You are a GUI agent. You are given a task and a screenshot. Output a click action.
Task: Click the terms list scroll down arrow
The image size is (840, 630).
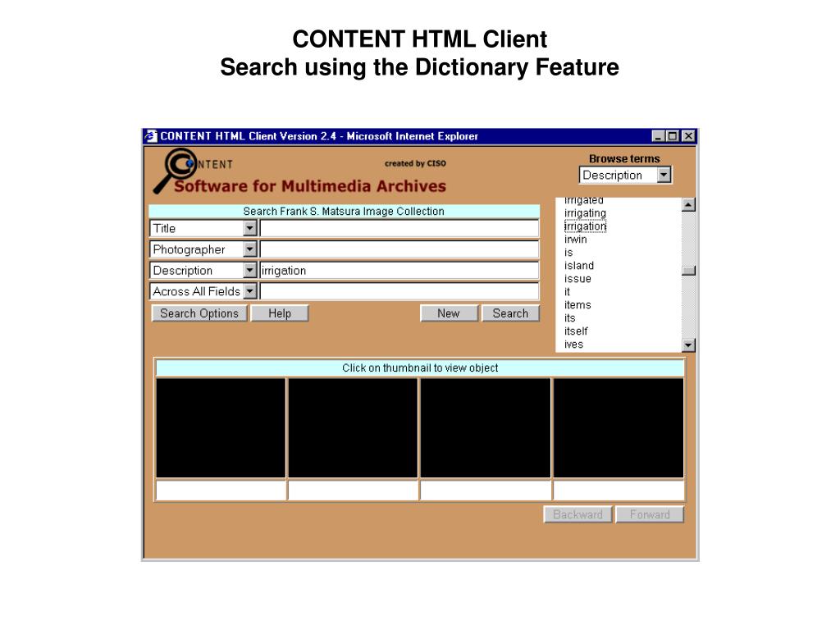689,345
